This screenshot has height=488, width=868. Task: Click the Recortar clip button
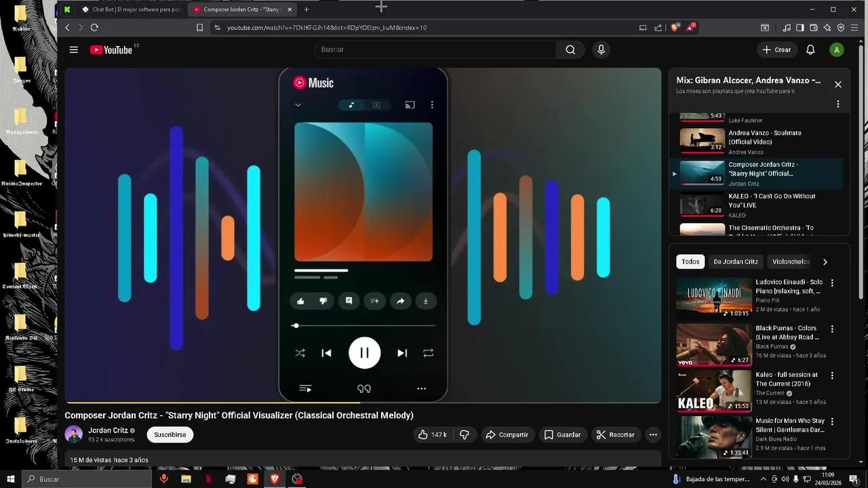point(615,434)
